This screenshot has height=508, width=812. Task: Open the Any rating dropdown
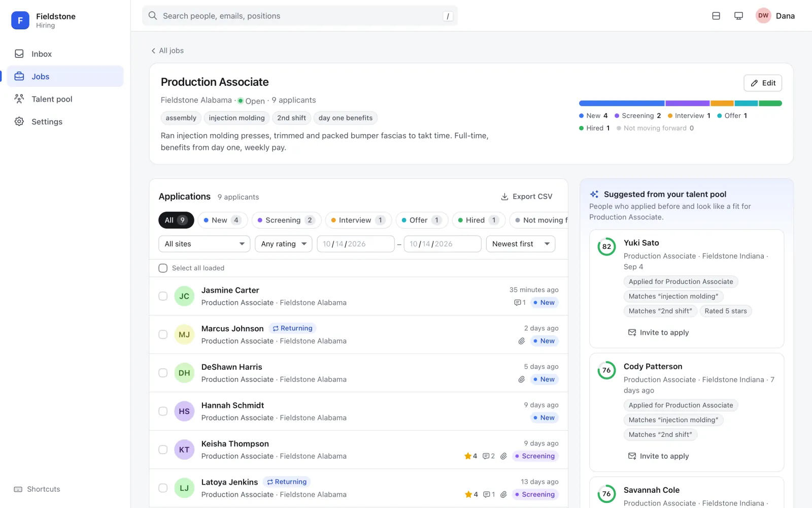284,244
